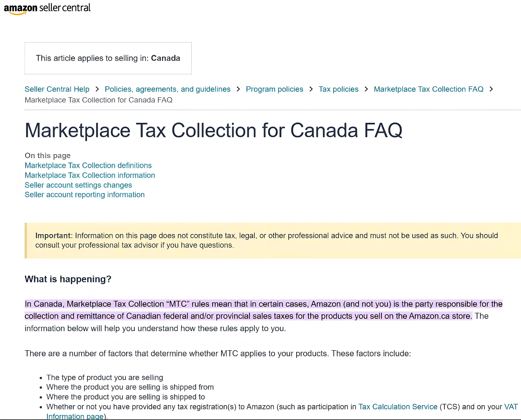Click bullet 'The type of product you are selling'
Viewport: 521px width, 420px height.
tap(105, 378)
